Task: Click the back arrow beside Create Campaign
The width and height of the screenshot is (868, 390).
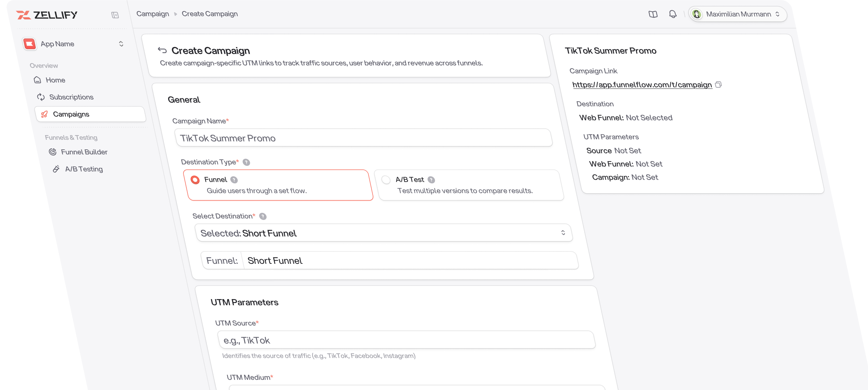Action: click(162, 50)
